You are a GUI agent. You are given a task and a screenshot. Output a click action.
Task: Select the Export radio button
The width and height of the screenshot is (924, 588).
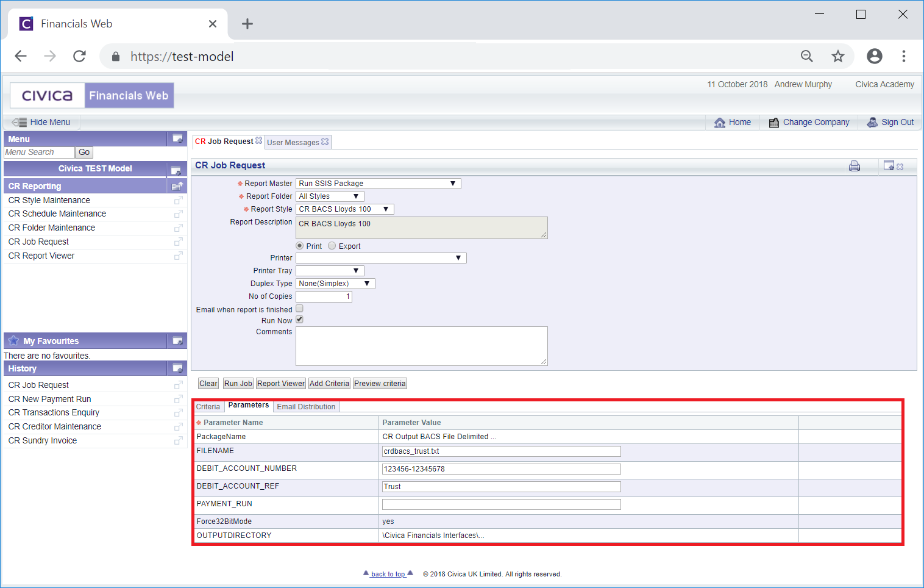coord(332,246)
